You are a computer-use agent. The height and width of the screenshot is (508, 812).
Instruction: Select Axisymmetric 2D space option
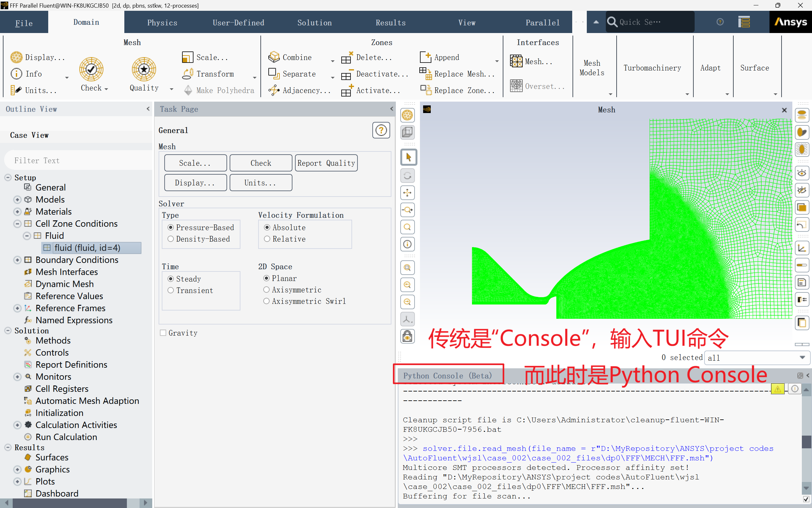pyautogui.click(x=266, y=290)
